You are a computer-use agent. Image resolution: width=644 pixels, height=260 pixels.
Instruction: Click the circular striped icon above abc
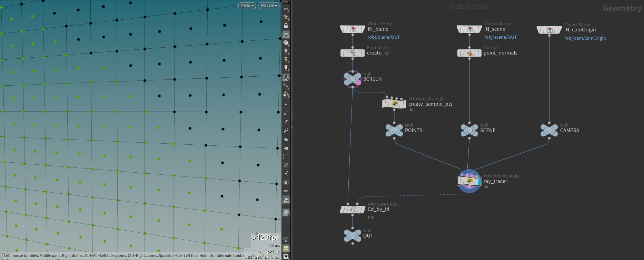tap(286, 182)
